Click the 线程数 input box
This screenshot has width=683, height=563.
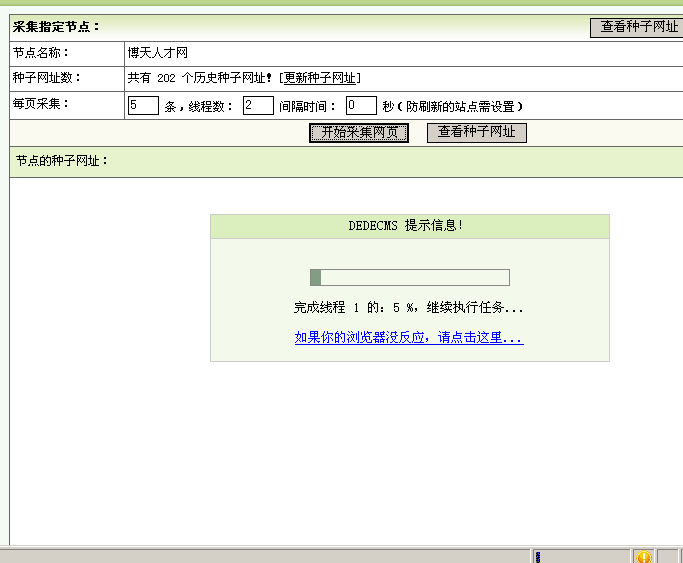point(258,105)
